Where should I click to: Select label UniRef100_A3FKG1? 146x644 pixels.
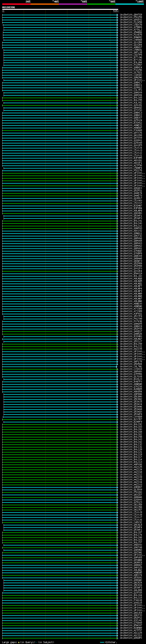[131, 314]
